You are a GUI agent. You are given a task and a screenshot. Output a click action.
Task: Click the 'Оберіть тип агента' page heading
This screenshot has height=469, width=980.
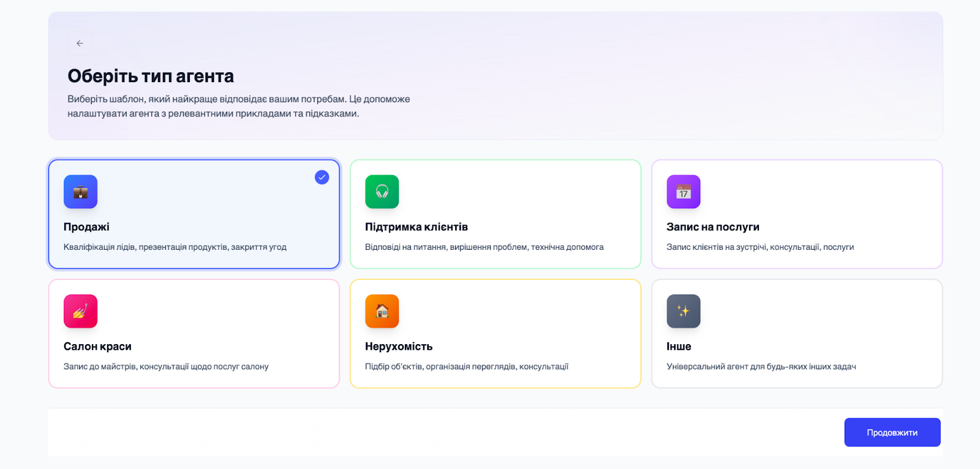click(151, 76)
